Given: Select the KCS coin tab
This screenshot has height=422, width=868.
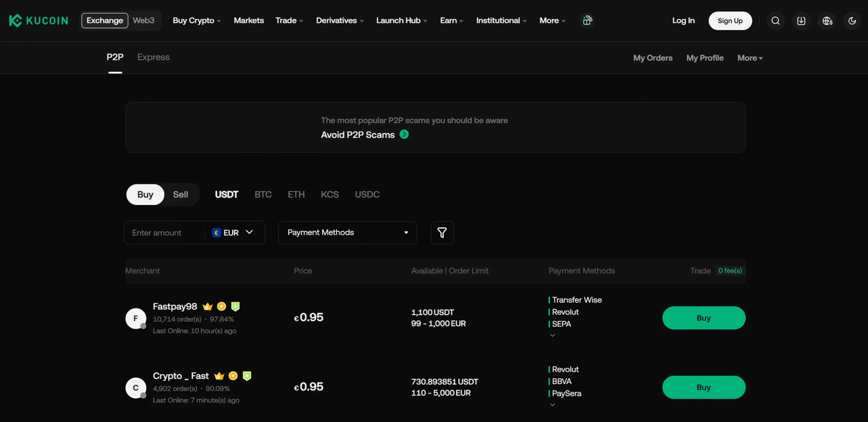Looking at the screenshot, I should click(330, 195).
